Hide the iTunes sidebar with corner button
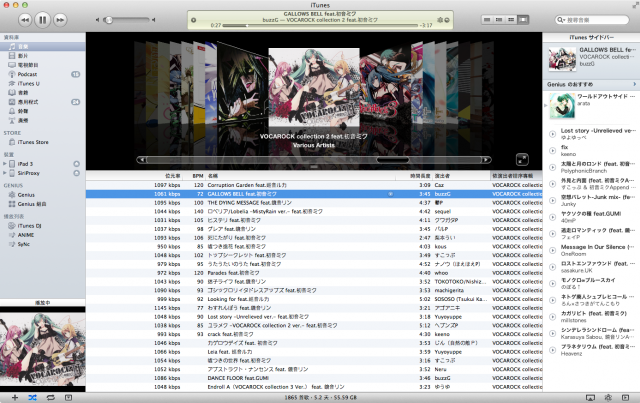The image size is (640, 403). click(x=625, y=398)
